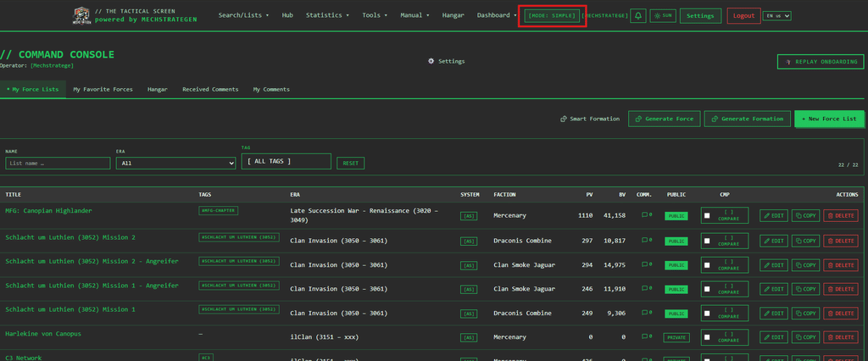
Task: Reset the list filters
Action: [350, 164]
